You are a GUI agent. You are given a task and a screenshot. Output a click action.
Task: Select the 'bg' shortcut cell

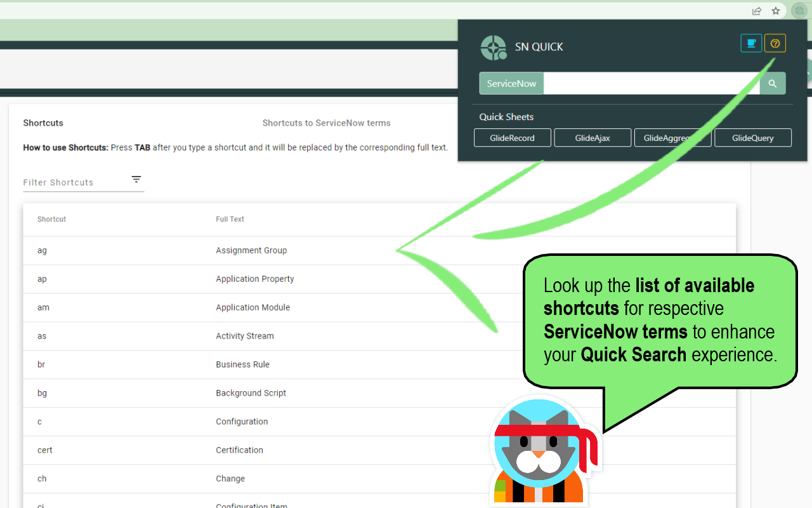[42, 393]
